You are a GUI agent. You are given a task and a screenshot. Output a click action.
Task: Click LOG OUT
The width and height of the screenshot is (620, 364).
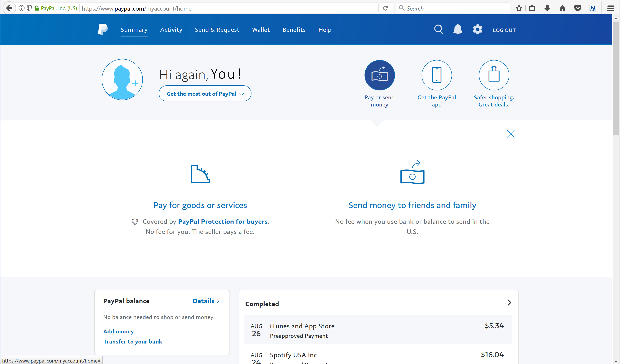[x=504, y=30]
